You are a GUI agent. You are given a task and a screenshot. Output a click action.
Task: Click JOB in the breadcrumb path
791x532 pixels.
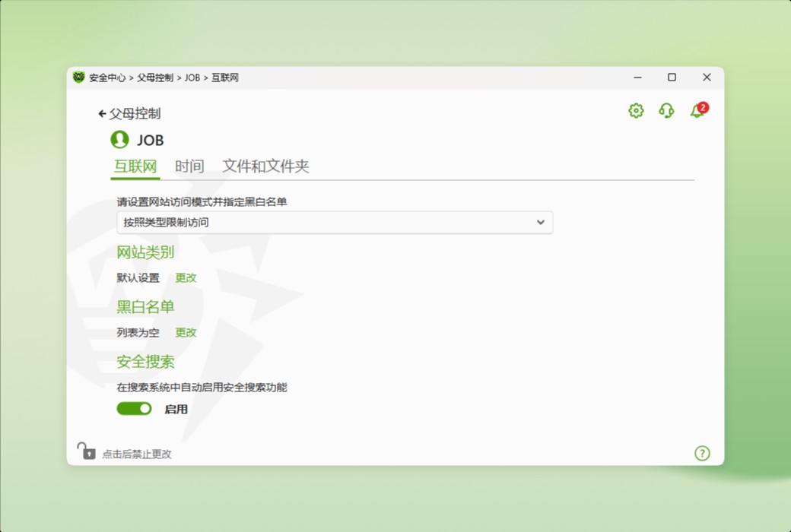point(192,78)
